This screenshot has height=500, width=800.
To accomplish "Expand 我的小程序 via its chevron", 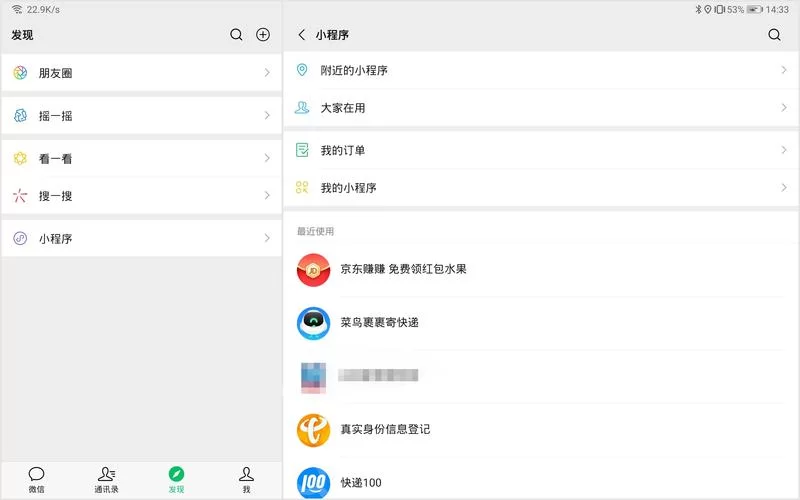I will 784,188.
